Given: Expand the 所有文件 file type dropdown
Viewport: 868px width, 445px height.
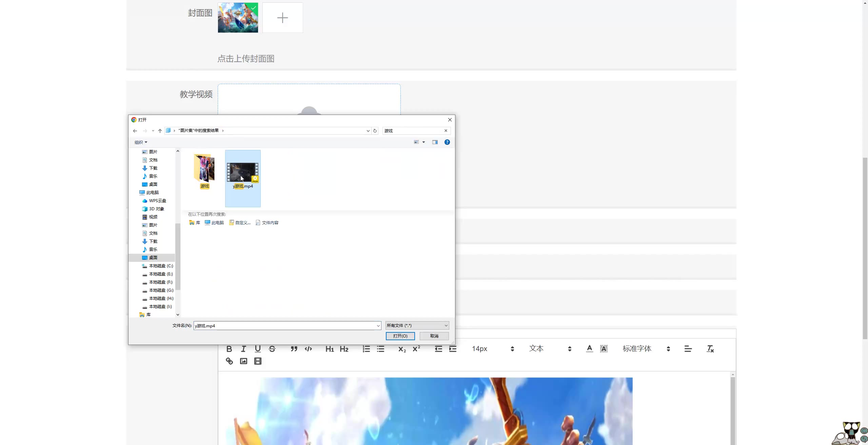Looking at the screenshot, I should pos(417,326).
